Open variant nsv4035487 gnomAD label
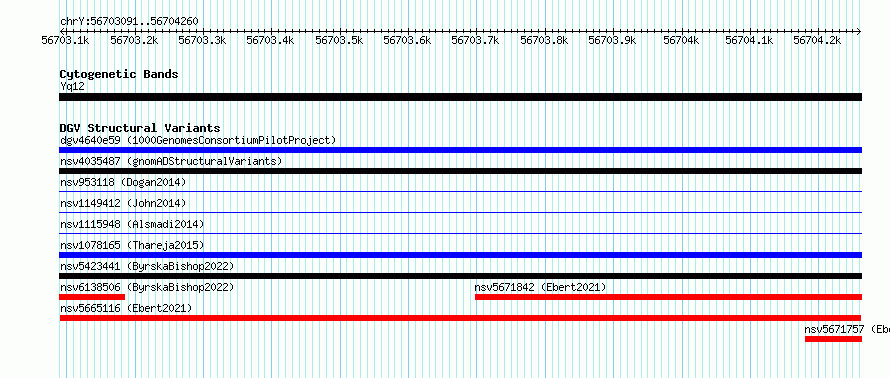 point(171,161)
